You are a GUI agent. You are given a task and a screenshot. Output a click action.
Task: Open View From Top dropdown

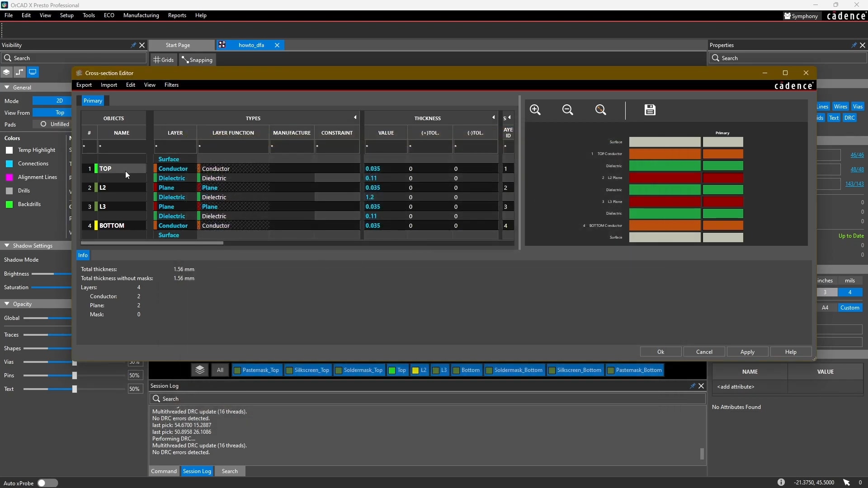pyautogui.click(x=52, y=113)
